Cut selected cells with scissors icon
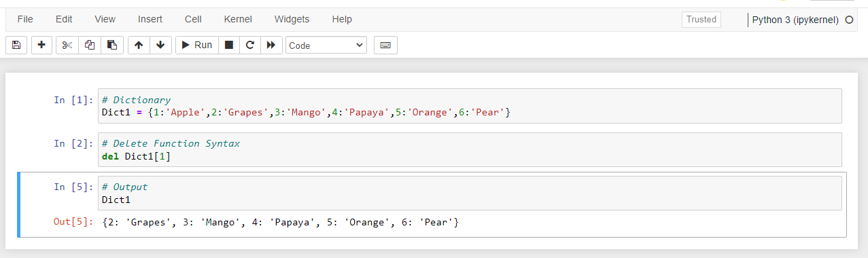This screenshot has width=868, height=258. pos(67,45)
